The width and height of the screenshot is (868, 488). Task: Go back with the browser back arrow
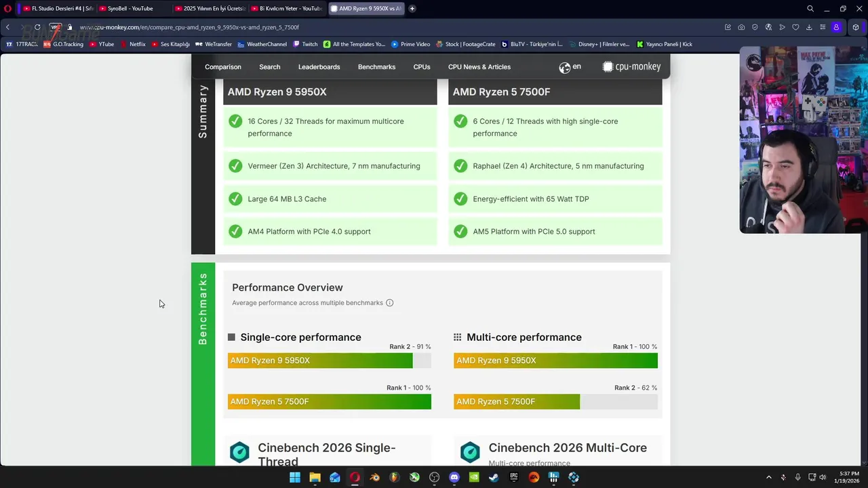point(7,27)
